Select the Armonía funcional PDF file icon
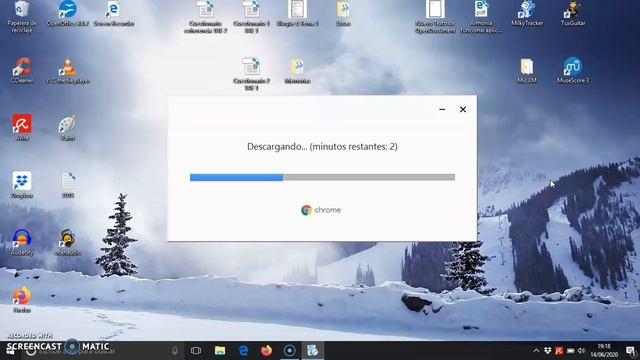Viewport: 640px width, 360px height. [481, 16]
